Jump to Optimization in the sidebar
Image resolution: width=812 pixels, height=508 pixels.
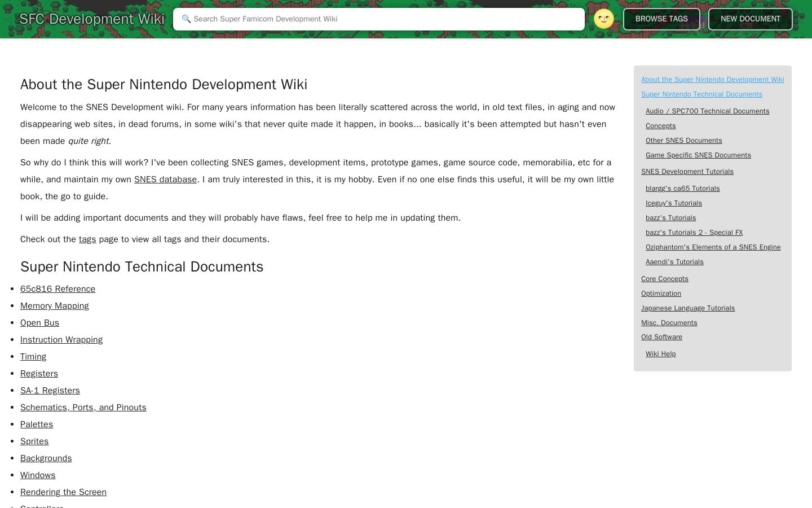click(661, 294)
